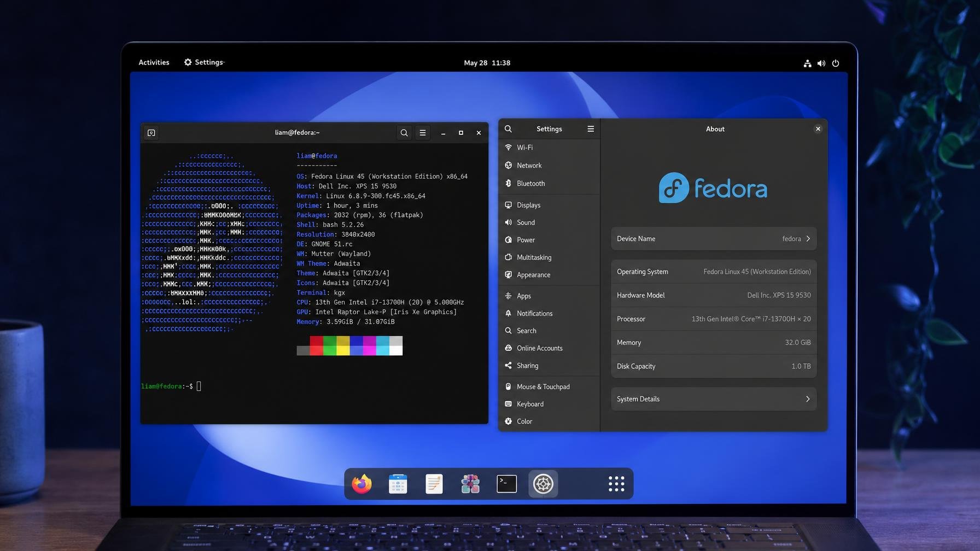Show all applications grid

point(616,484)
